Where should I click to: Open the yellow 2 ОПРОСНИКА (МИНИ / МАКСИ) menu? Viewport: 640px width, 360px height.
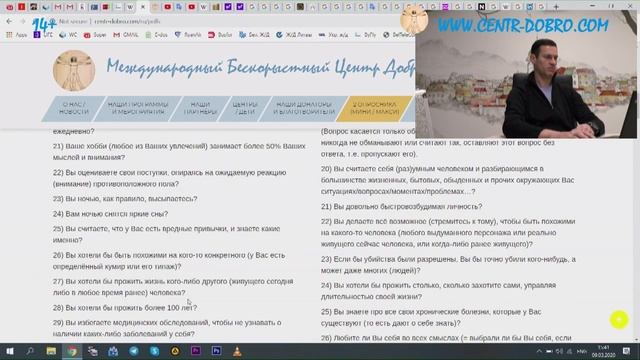coord(375,108)
